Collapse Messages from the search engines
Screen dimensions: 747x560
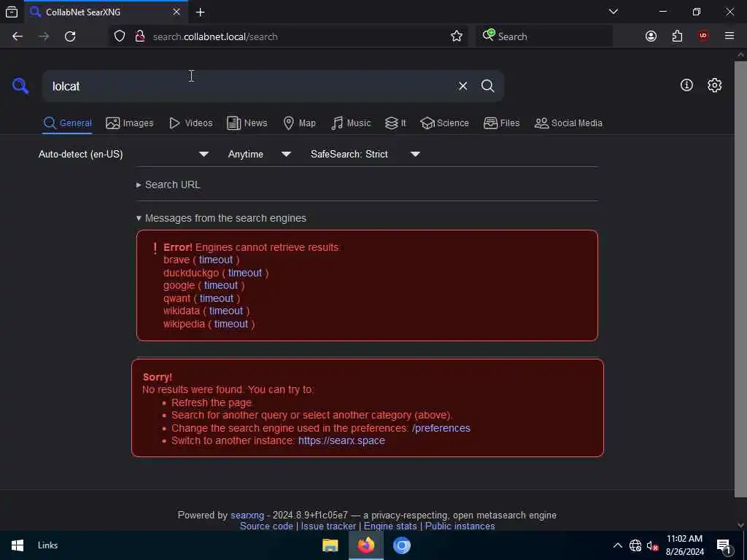coord(221,218)
